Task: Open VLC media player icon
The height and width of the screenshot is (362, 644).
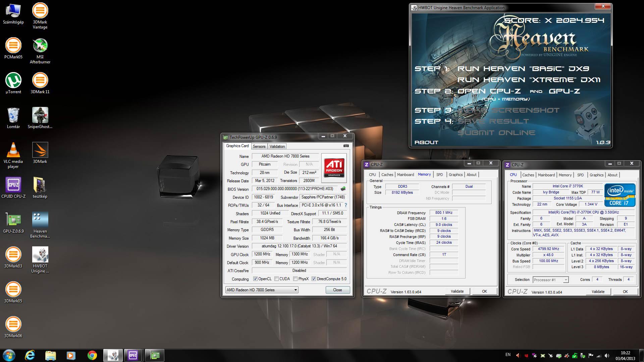Action: 13,156
